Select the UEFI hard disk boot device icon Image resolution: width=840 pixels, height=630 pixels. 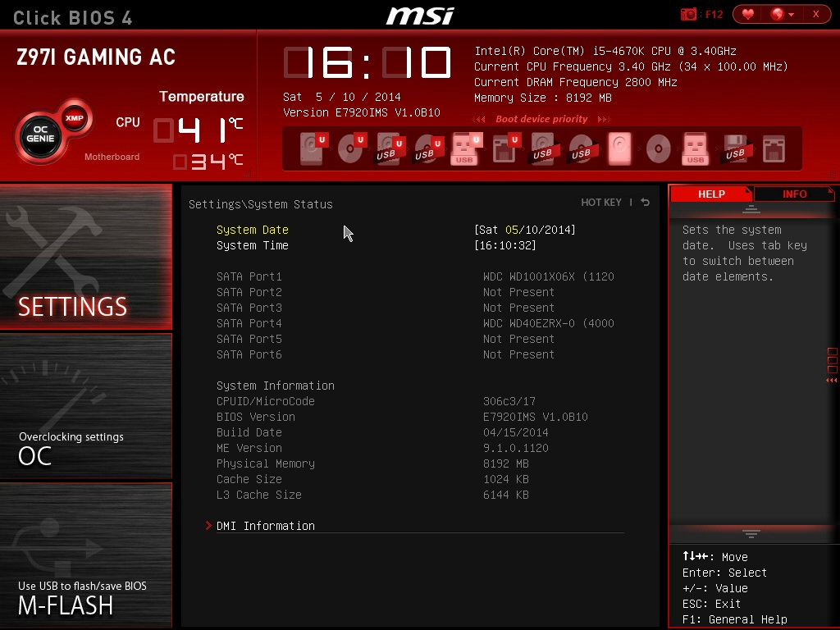pyautogui.click(x=313, y=148)
